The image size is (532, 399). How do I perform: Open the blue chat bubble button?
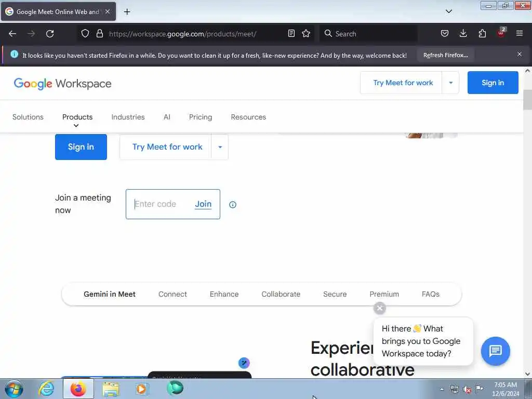click(x=495, y=351)
